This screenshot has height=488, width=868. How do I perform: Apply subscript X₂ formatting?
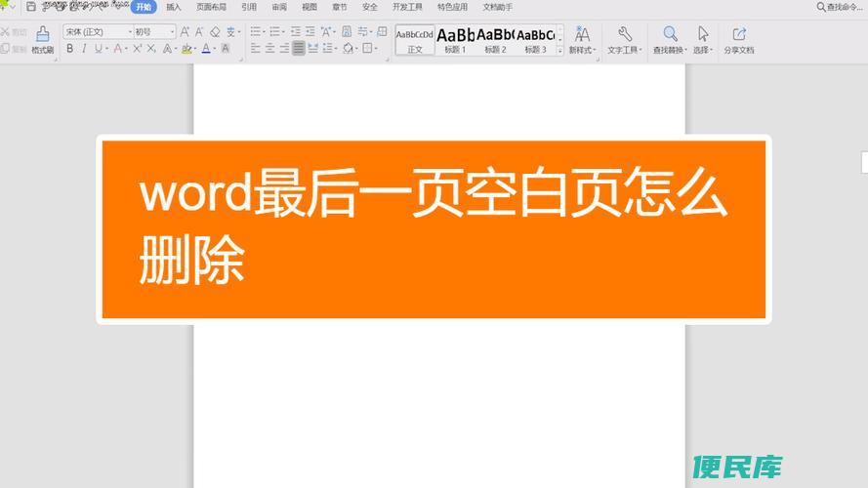pos(151,49)
